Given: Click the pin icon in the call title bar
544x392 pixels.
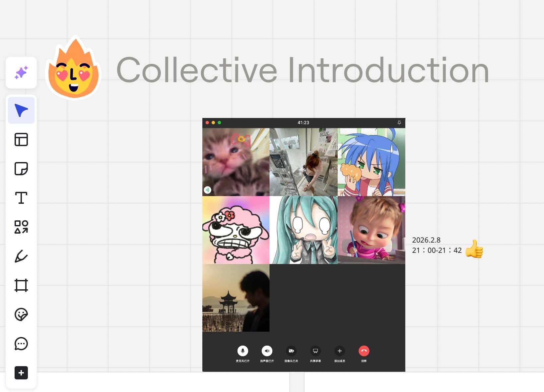Looking at the screenshot, I should pyautogui.click(x=399, y=123).
